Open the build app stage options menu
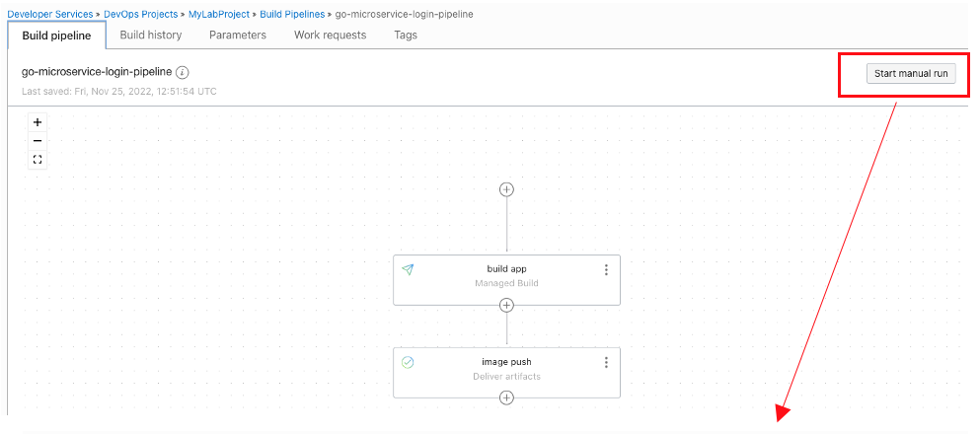Viewport: 980px width, 434px height. pos(606,269)
